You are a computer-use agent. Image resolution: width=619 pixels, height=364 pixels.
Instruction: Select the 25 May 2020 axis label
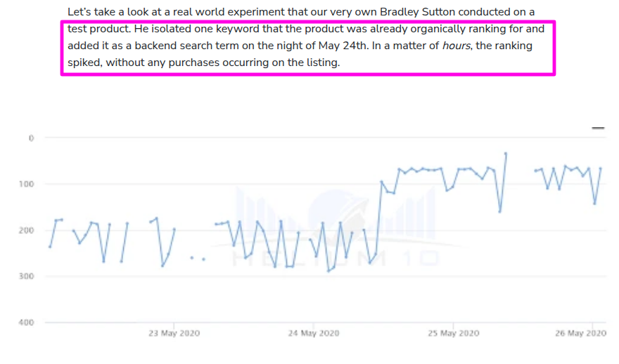(454, 333)
